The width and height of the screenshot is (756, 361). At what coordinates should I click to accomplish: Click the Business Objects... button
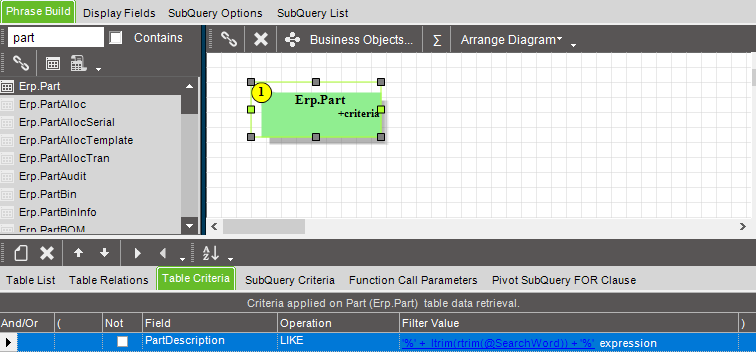tap(361, 40)
